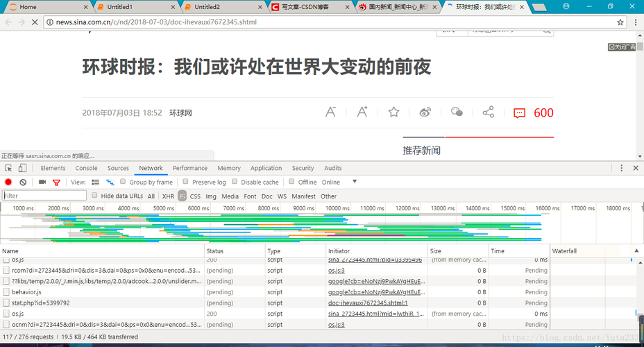Select the behavior.js request row
Image resolution: width=644 pixels, height=347 pixels.
[275, 292]
